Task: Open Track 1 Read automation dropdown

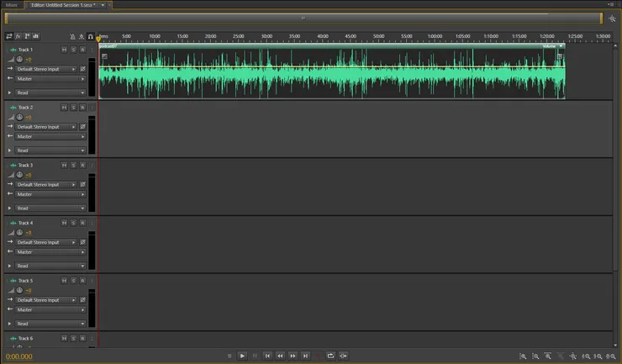Action: pos(50,92)
